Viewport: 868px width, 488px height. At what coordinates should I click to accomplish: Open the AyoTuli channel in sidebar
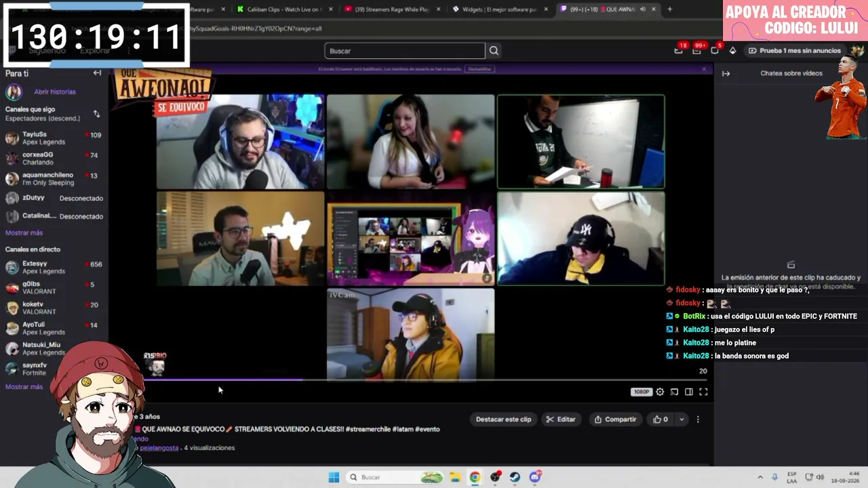[54, 328]
